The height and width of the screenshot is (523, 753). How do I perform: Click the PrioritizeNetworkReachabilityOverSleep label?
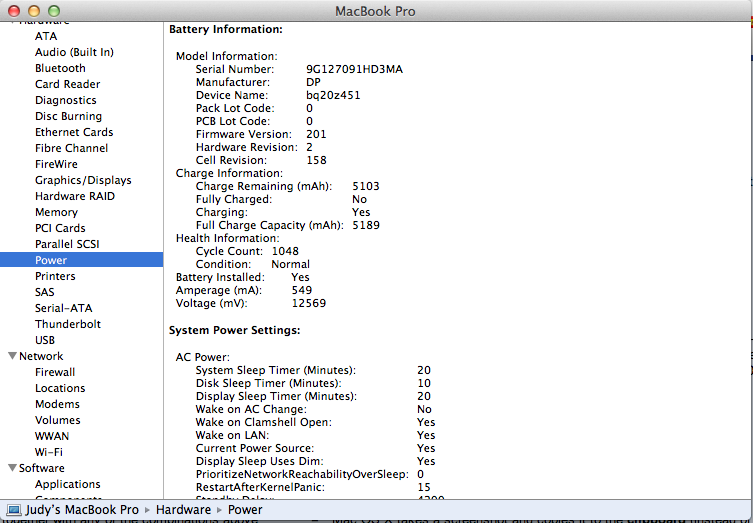pos(302,474)
